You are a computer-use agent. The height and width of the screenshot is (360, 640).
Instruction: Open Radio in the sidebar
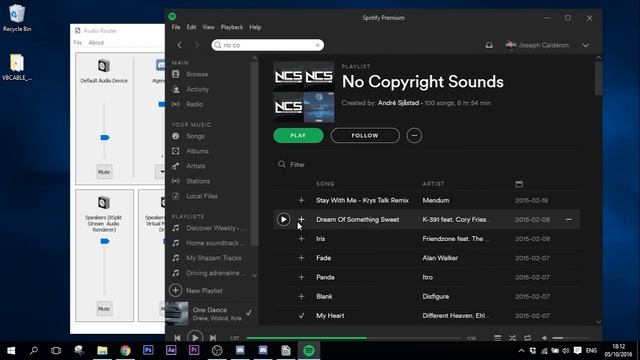[x=194, y=104]
